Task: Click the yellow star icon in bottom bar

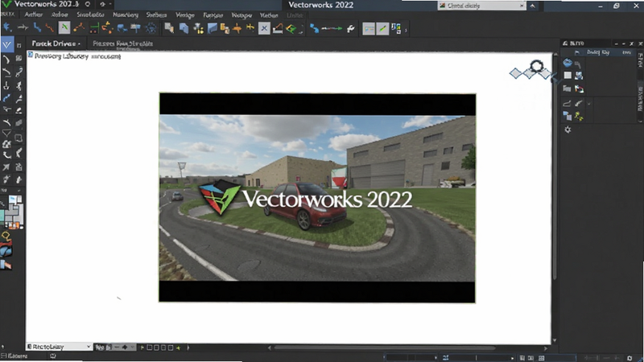Action: tap(178, 348)
